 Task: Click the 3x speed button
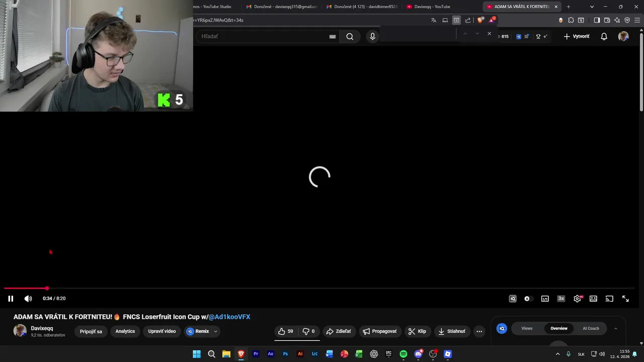(x=561, y=299)
